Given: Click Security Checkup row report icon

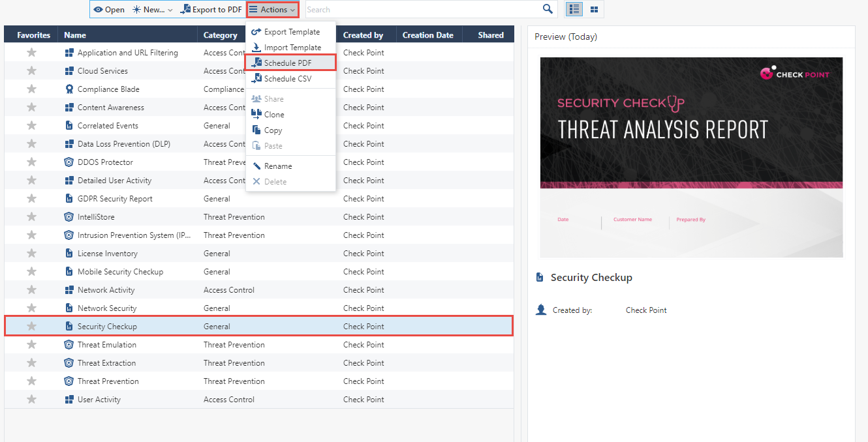Looking at the screenshot, I should (69, 327).
